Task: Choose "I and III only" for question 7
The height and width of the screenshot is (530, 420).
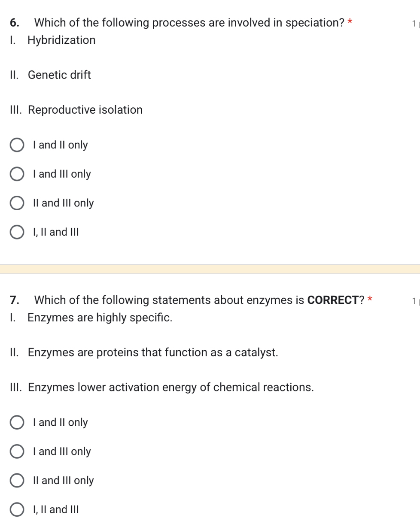Action: (x=17, y=451)
